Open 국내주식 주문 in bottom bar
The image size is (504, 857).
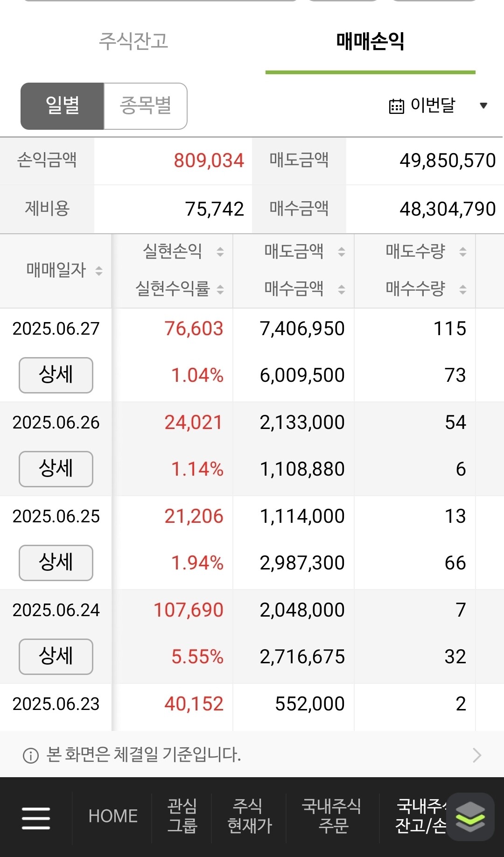click(x=332, y=816)
